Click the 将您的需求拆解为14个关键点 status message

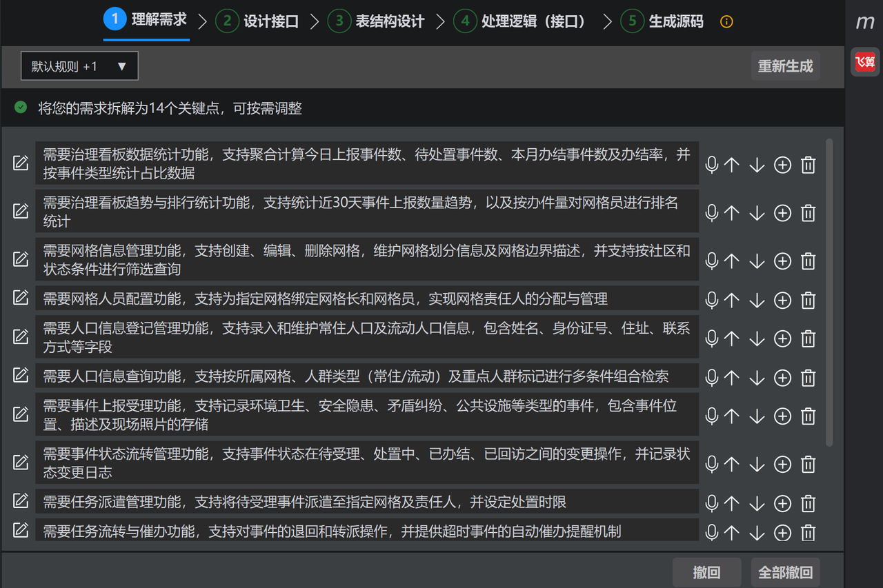(x=170, y=108)
